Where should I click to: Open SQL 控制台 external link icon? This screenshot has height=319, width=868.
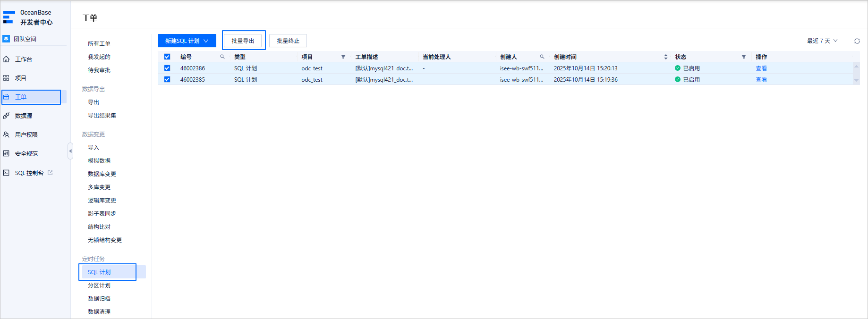click(50, 173)
